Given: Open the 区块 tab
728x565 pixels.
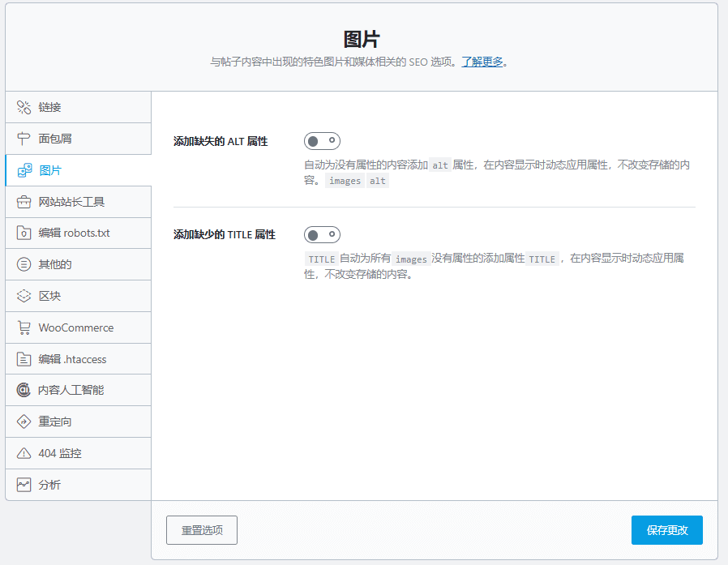Looking at the screenshot, I should [x=78, y=296].
